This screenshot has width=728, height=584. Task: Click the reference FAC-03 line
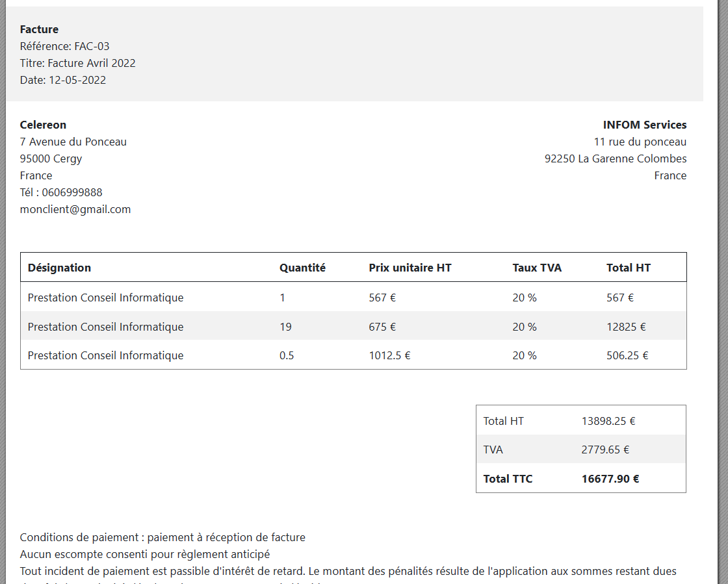coord(64,46)
